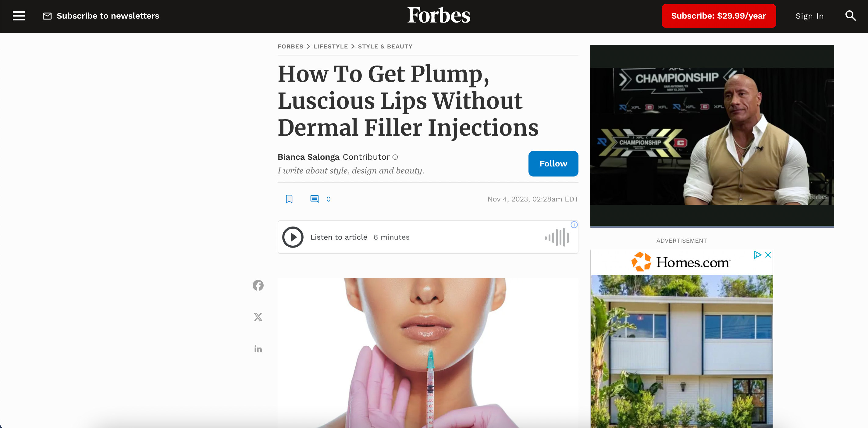Screen dimensions: 868x428
Task: Open the hamburger navigation menu
Action: pos(19,16)
